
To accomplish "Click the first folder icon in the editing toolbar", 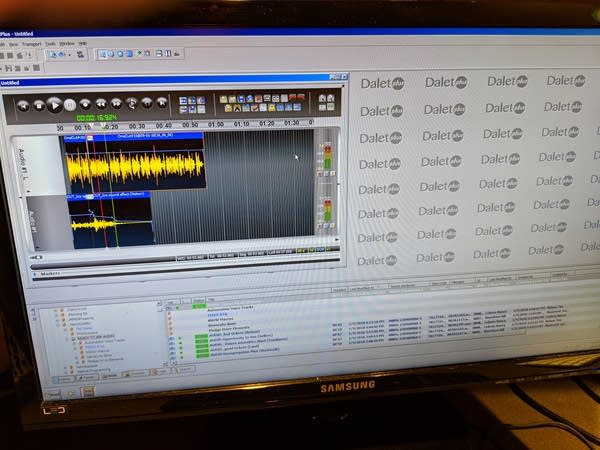I will point(225,99).
